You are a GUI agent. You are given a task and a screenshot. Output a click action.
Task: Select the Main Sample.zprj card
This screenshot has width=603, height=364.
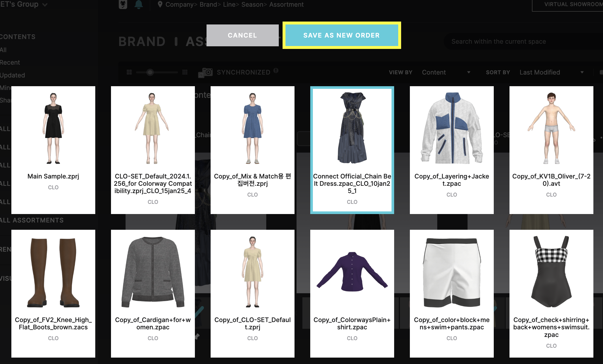click(x=53, y=150)
